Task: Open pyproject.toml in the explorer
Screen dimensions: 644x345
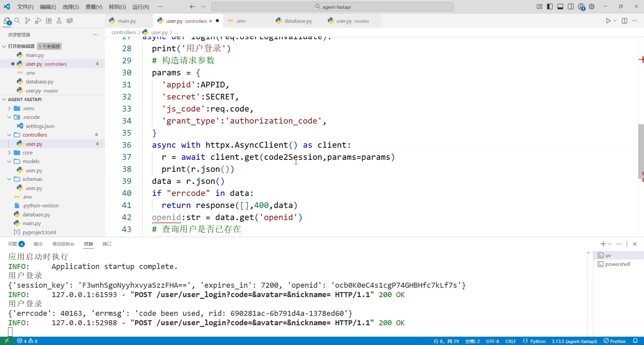Action: coord(39,232)
